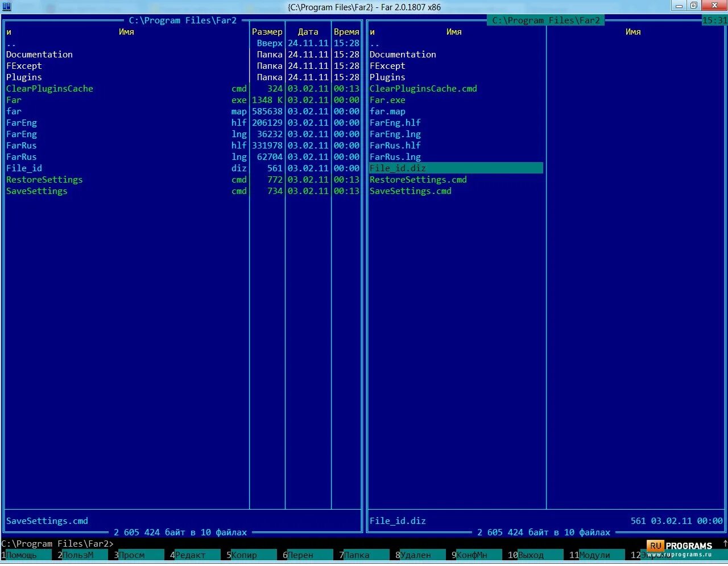The width and height of the screenshot is (728, 566).
Task: Select FarEng hlf row in left panel
Action: 182,123
